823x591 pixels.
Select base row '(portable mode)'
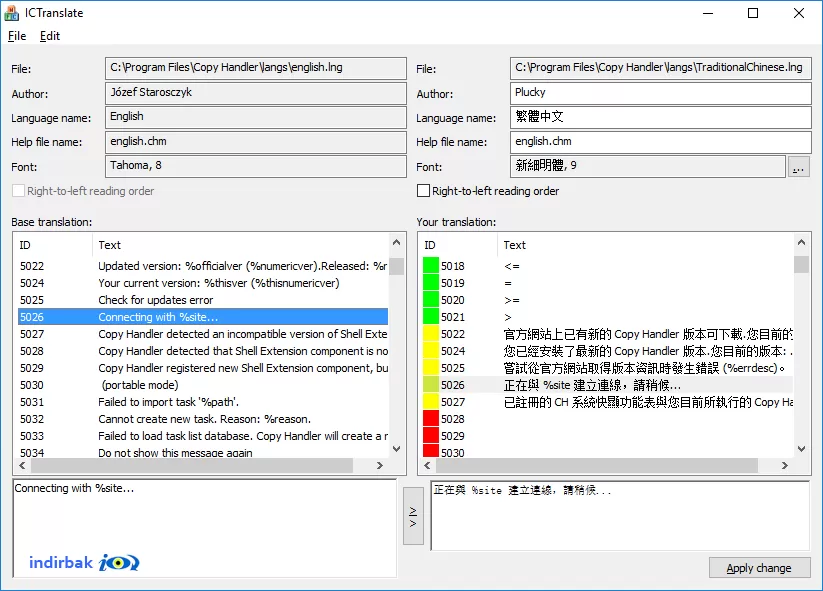[x=203, y=385]
